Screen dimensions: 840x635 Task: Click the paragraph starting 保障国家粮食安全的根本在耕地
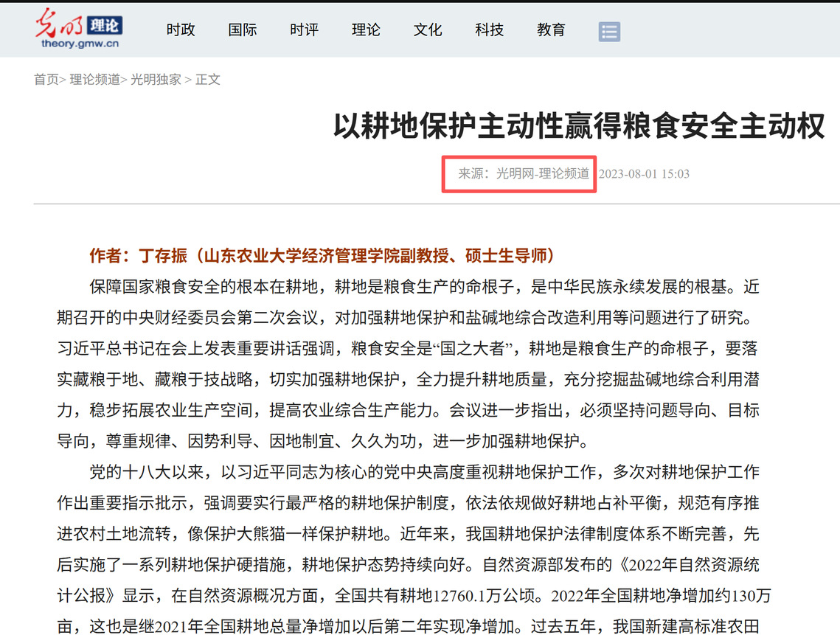pos(409,364)
